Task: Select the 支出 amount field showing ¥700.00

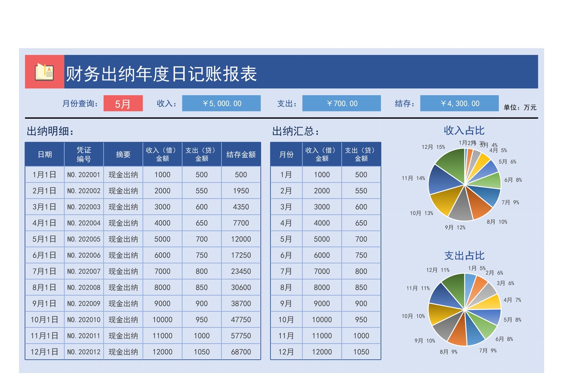Action: (x=341, y=103)
